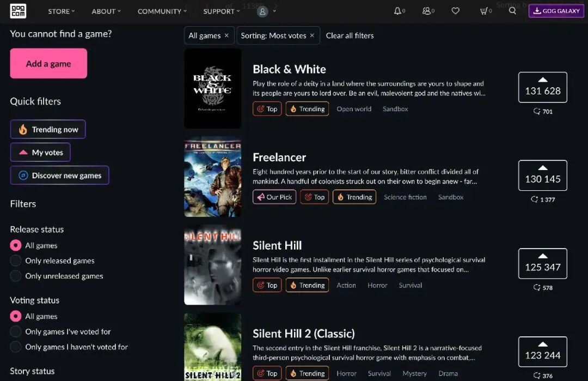Open the 376 comments on Silent Hill 2

543,376
